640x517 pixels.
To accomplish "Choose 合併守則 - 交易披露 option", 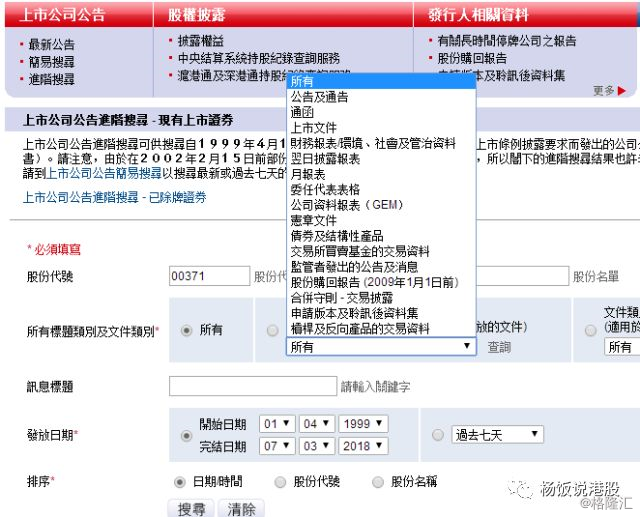I will coord(381,298).
